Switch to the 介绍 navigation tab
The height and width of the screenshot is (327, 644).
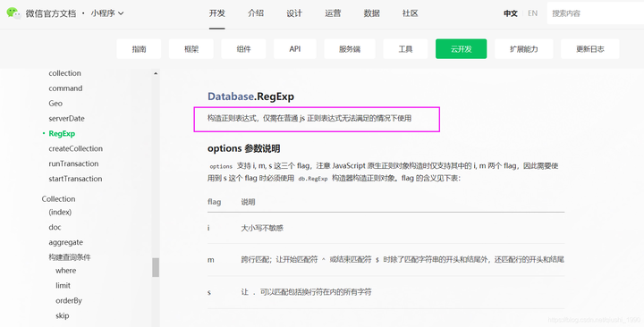pos(256,13)
